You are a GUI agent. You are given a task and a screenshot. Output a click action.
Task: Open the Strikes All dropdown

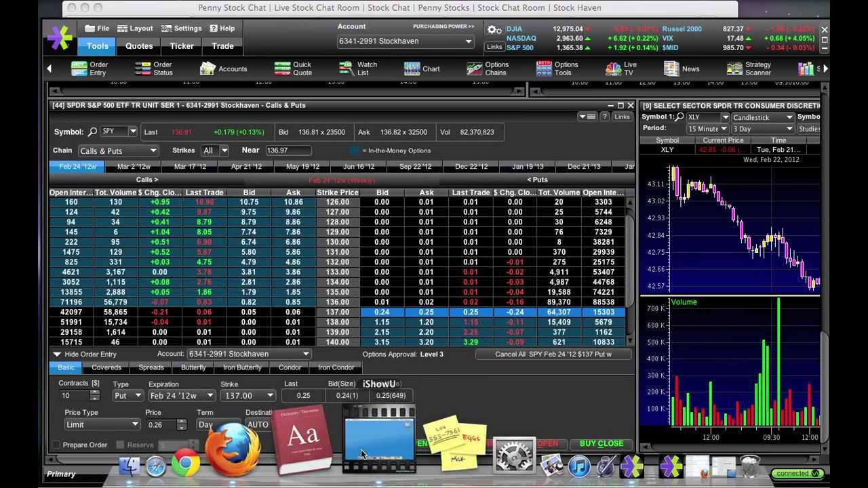(x=215, y=150)
